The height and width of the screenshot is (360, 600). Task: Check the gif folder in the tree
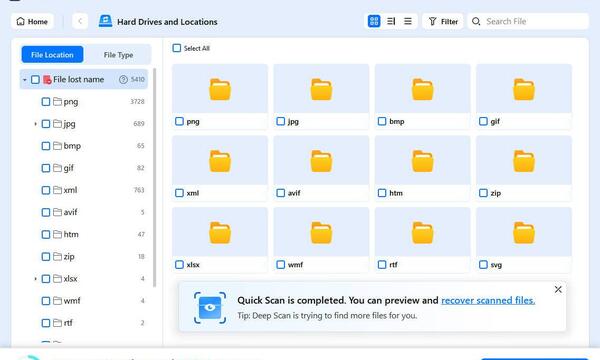(46, 168)
